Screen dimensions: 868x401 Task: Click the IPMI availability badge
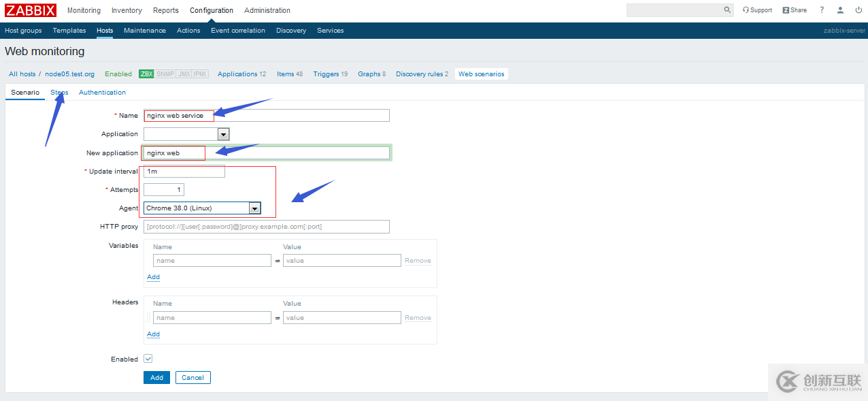[x=200, y=74]
